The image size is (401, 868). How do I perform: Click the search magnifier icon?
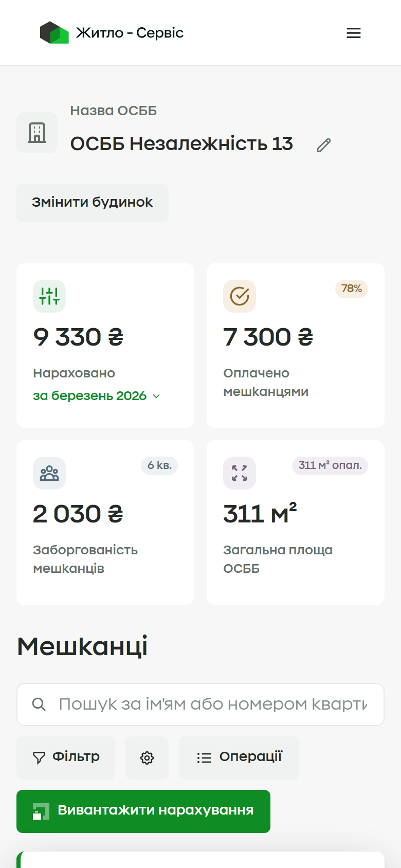tap(39, 704)
